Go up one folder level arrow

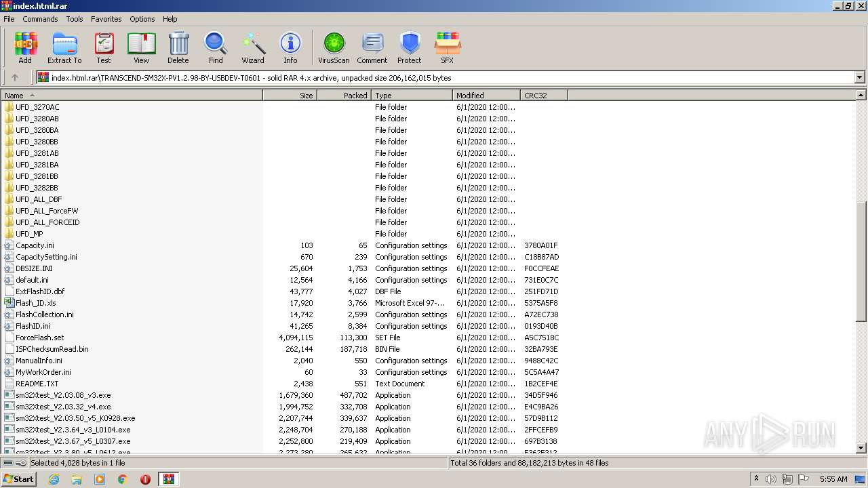(15, 77)
